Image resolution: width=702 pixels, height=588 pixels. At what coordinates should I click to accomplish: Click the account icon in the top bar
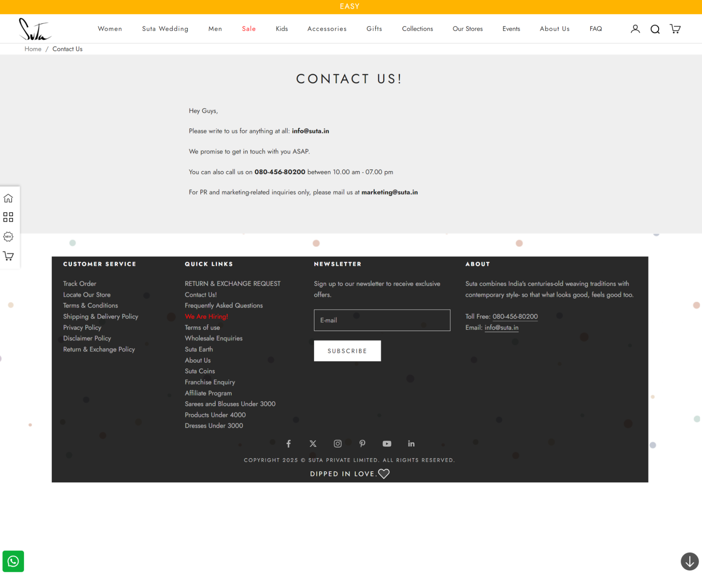click(635, 29)
